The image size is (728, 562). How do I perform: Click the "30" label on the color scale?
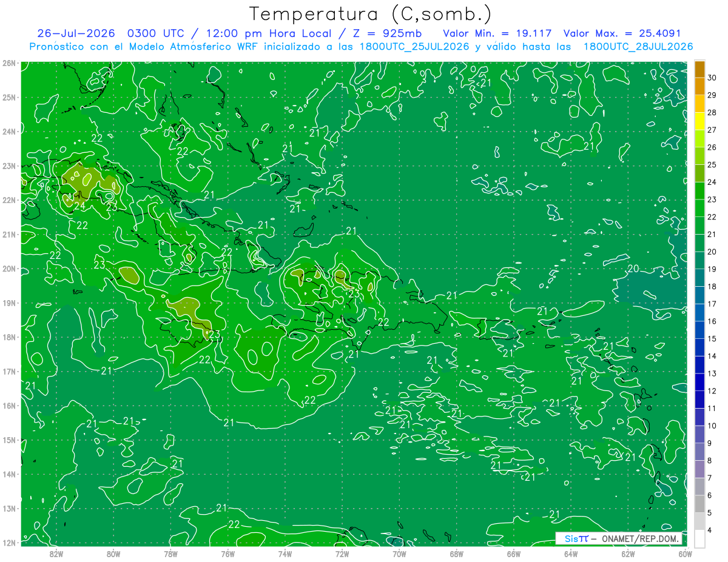click(x=712, y=78)
